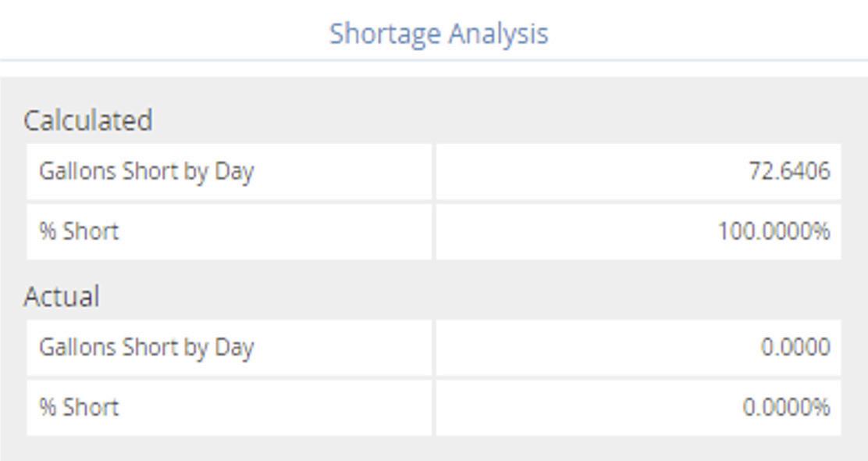
Task: Click empty gray area right of Actual heading
Action: [471, 296]
